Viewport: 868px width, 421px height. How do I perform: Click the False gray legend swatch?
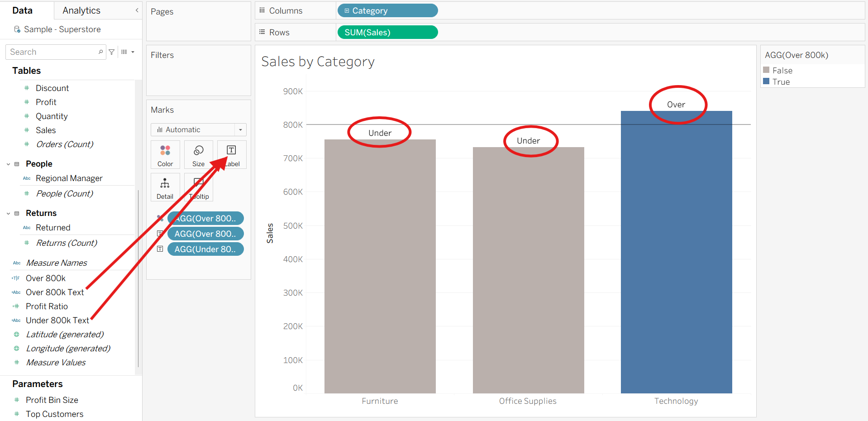click(766, 70)
